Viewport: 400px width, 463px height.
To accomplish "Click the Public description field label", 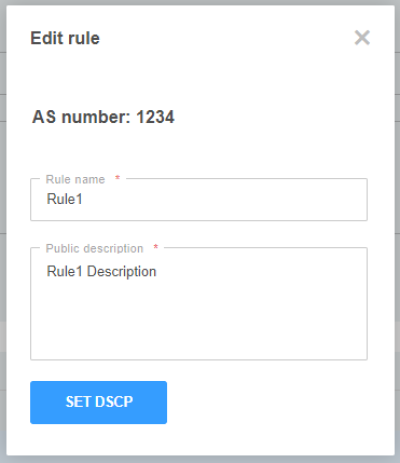I will pyautogui.click(x=94, y=248).
